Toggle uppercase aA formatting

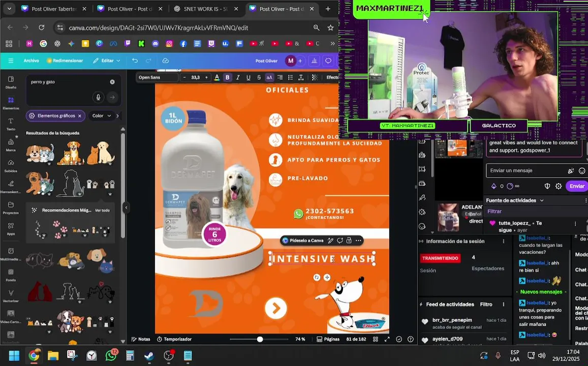coord(269,78)
